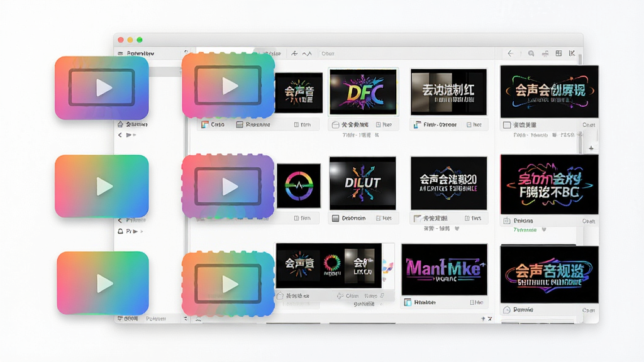Collapse the panel with the bar-arrow icon

pos(572,53)
